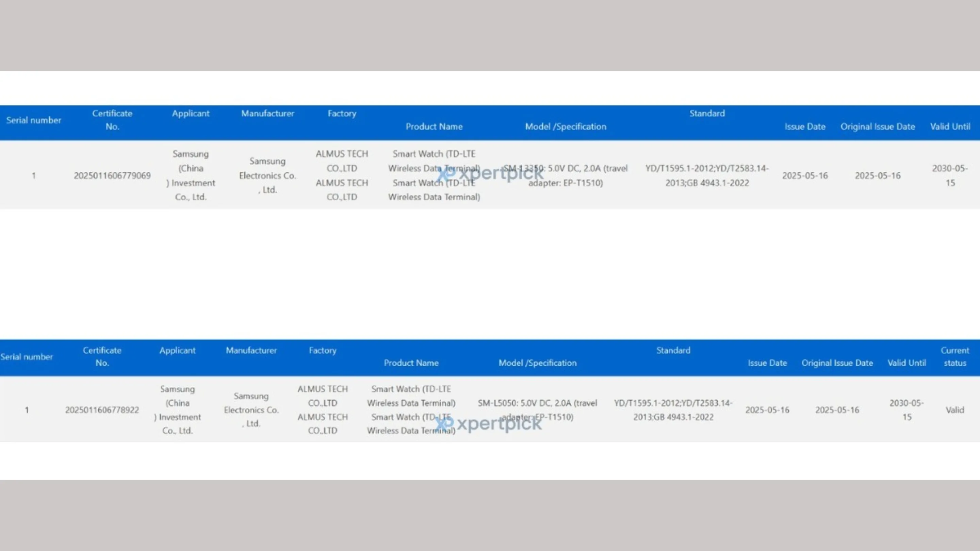Select Model /Specification header in SM-L3350 table
Screen dimensions: 980x551
point(566,127)
